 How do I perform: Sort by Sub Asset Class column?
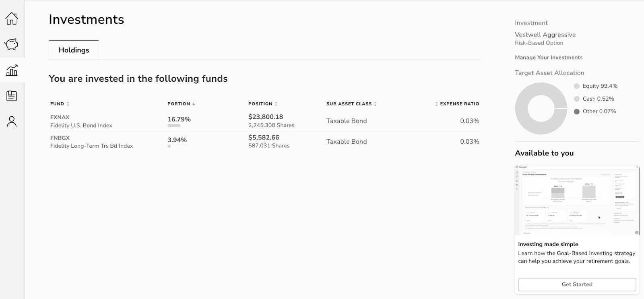point(351,104)
